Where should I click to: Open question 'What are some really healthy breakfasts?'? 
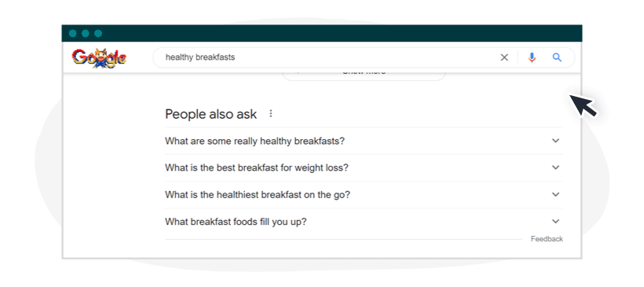pos(364,141)
